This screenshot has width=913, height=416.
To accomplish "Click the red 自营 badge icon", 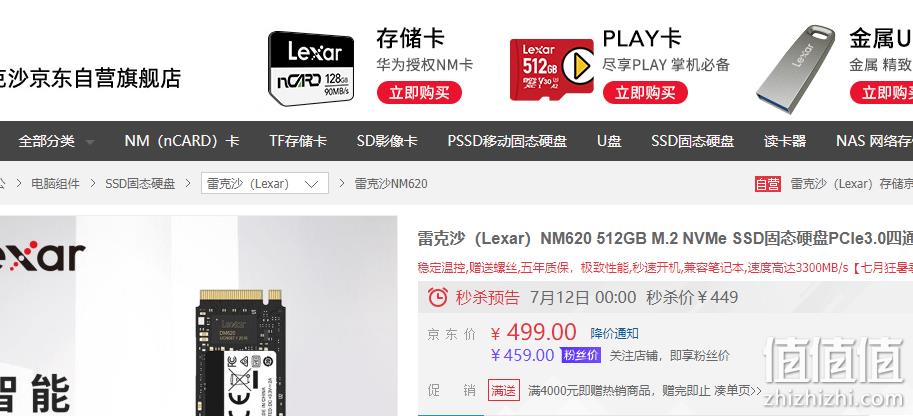I will pyautogui.click(x=767, y=184).
